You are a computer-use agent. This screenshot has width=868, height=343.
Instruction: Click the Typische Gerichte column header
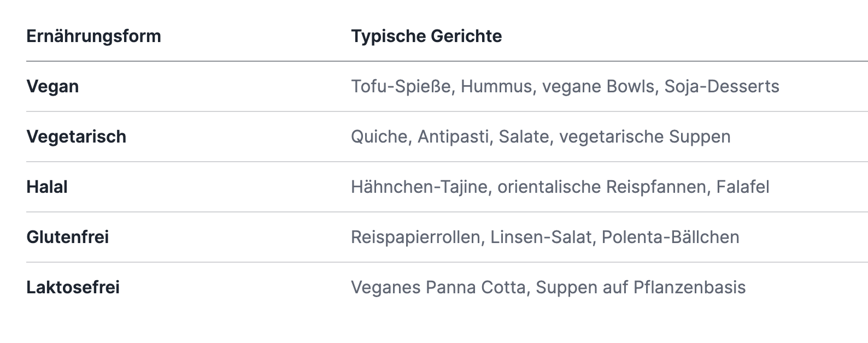point(426,36)
